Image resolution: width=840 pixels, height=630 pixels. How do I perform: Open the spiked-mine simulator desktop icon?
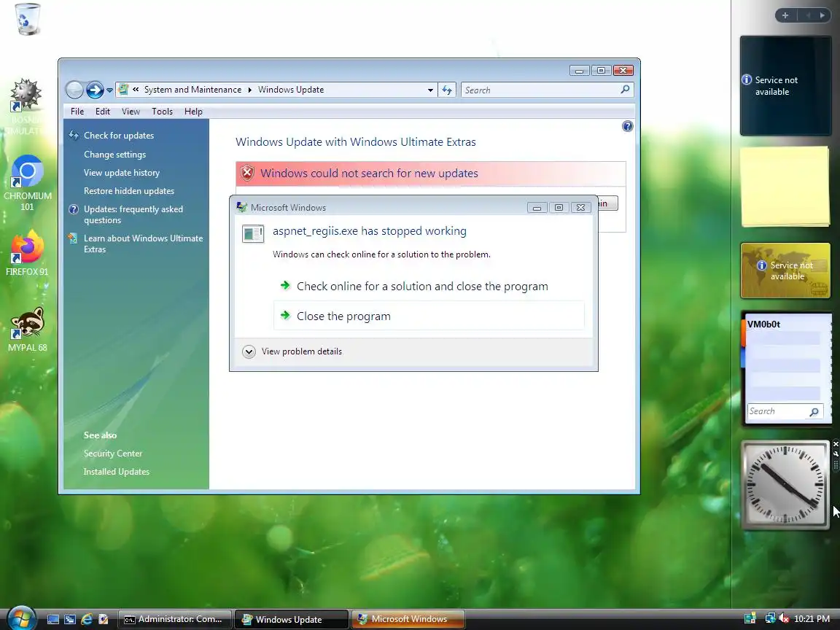coord(26,107)
